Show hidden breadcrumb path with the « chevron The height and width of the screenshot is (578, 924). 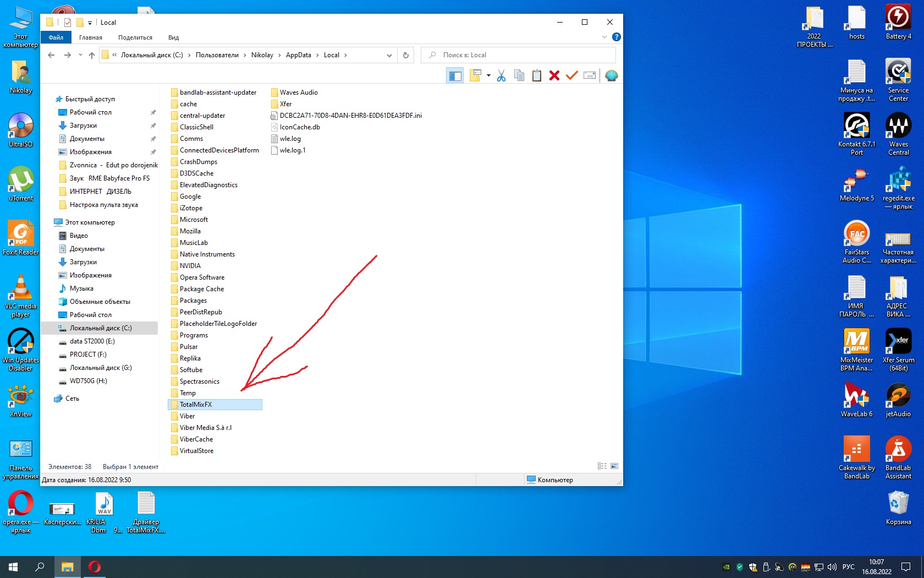114,55
